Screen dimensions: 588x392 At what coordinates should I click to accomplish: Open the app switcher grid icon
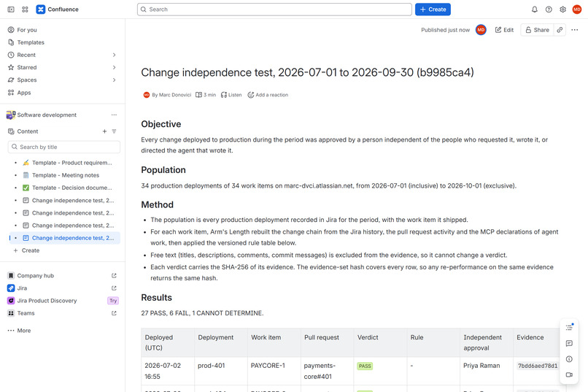[x=25, y=9]
